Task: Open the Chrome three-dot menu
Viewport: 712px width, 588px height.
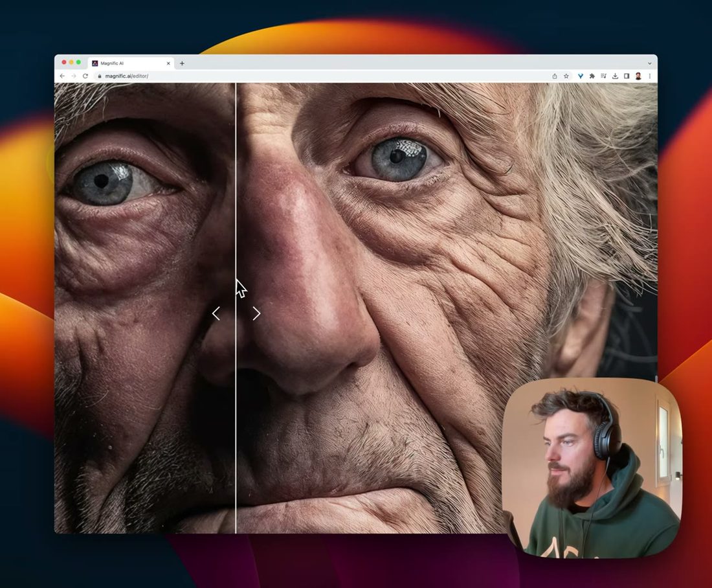Action: [x=650, y=76]
